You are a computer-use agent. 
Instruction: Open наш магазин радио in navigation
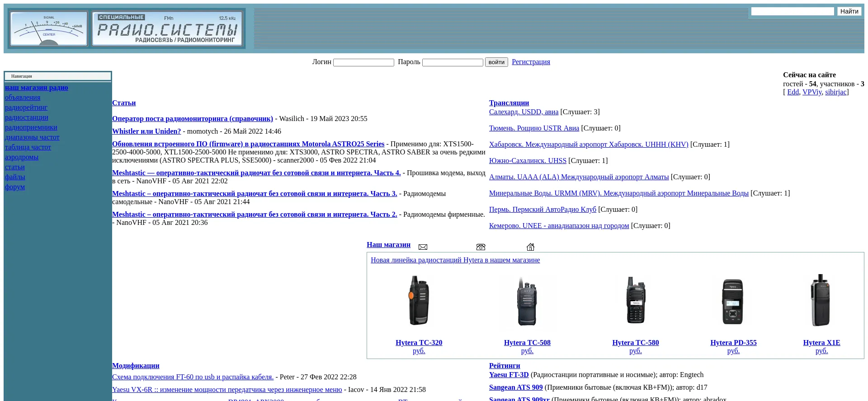coord(37,88)
